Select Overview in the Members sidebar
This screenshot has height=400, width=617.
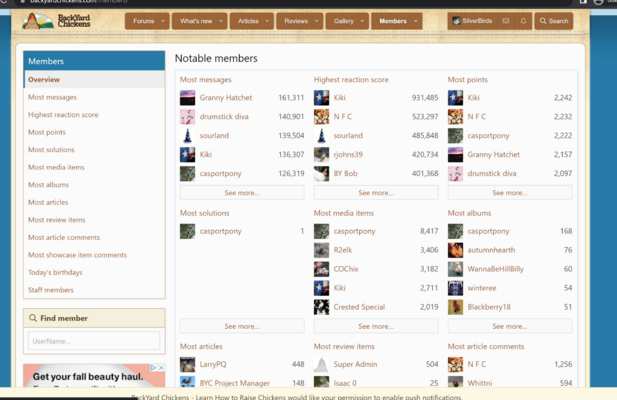(x=94, y=79)
